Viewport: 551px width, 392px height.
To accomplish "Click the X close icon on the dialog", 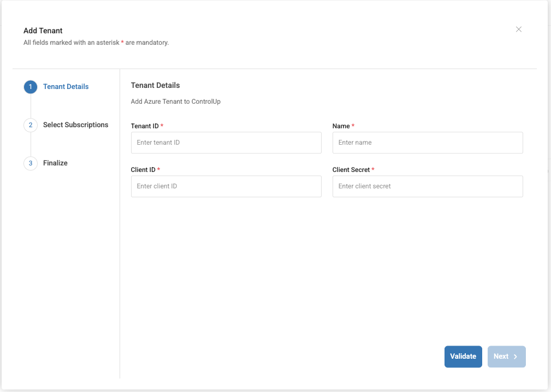I will pos(518,29).
